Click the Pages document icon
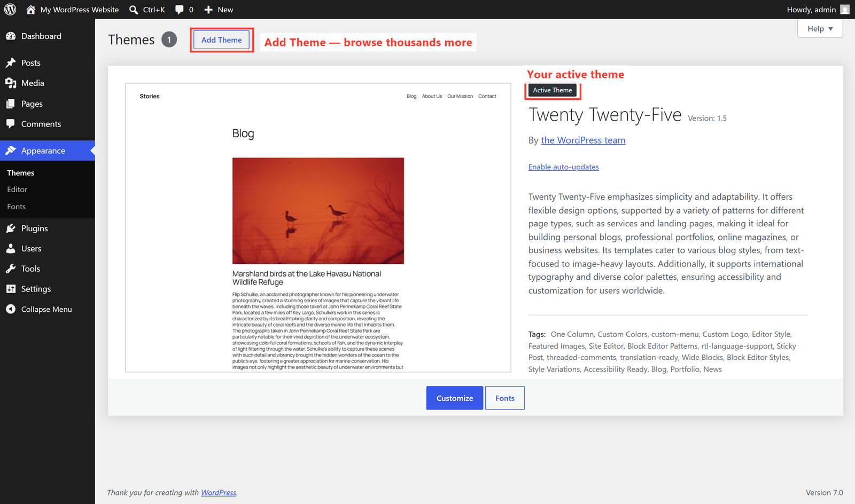 (x=11, y=104)
